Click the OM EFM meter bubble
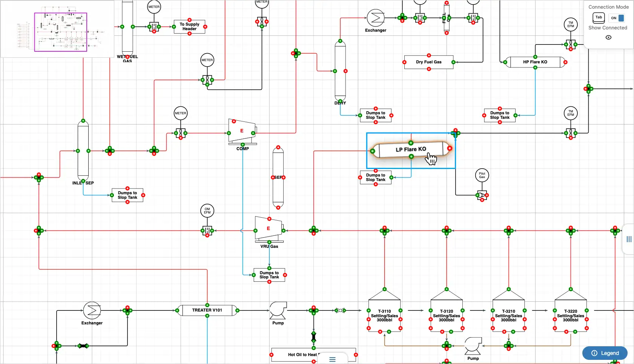 click(207, 211)
